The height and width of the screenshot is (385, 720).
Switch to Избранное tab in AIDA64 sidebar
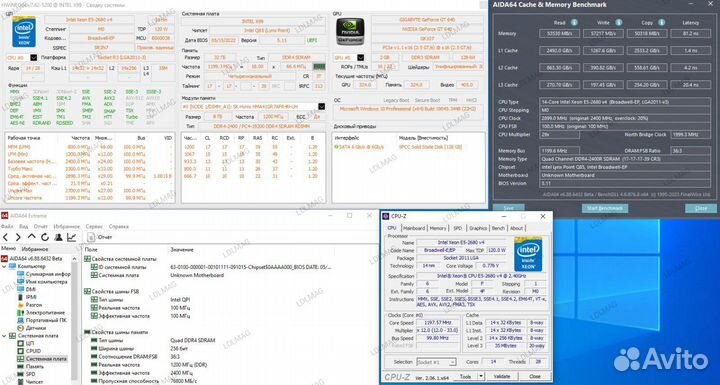[35, 249]
